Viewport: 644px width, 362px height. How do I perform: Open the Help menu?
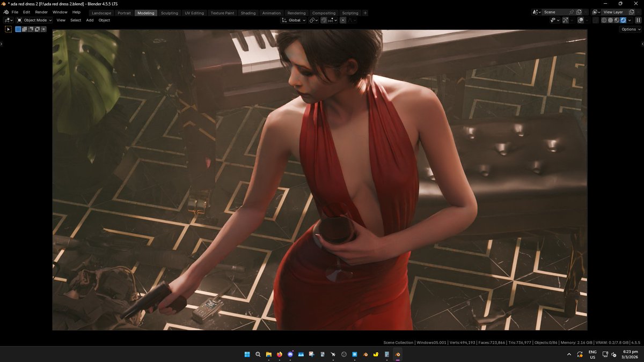(x=76, y=12)
